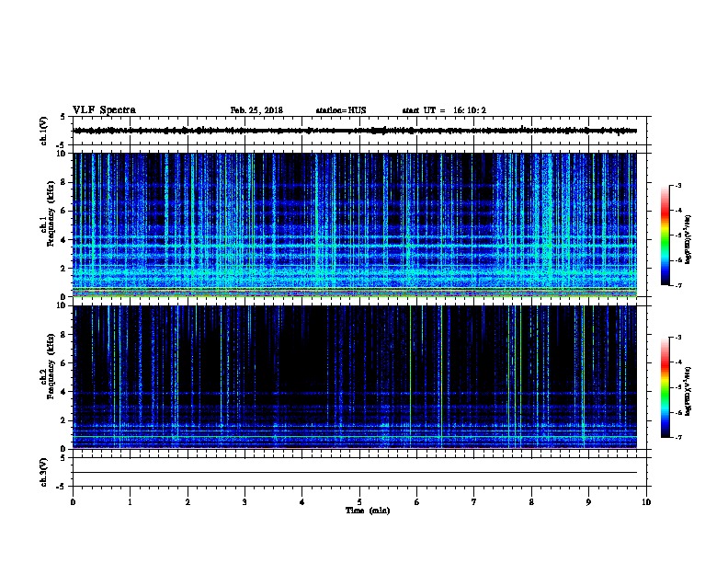
Task: Click the '10' frequency tick of ch.1 spectrogram
Action: pyautogui.click(x=63, y=154)
